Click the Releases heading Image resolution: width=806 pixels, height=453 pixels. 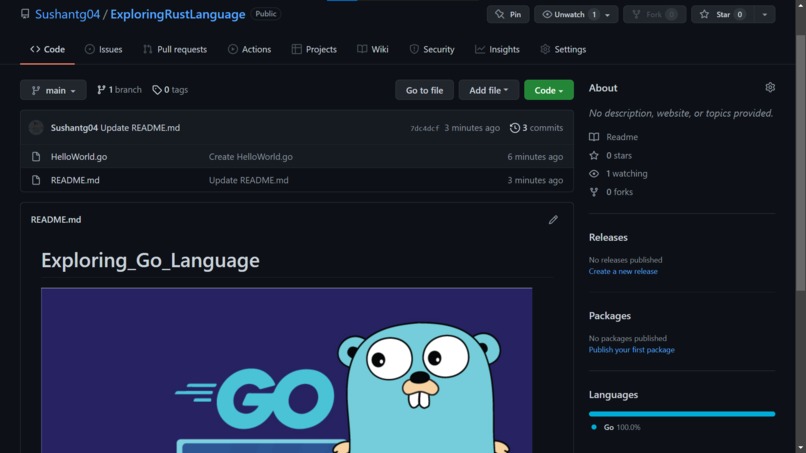[x=608, y=237]
